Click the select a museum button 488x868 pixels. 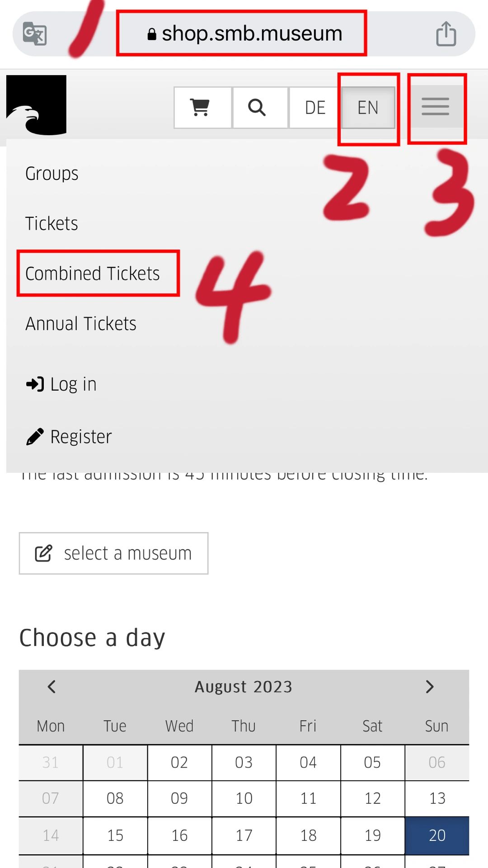(x=113, y=553)
